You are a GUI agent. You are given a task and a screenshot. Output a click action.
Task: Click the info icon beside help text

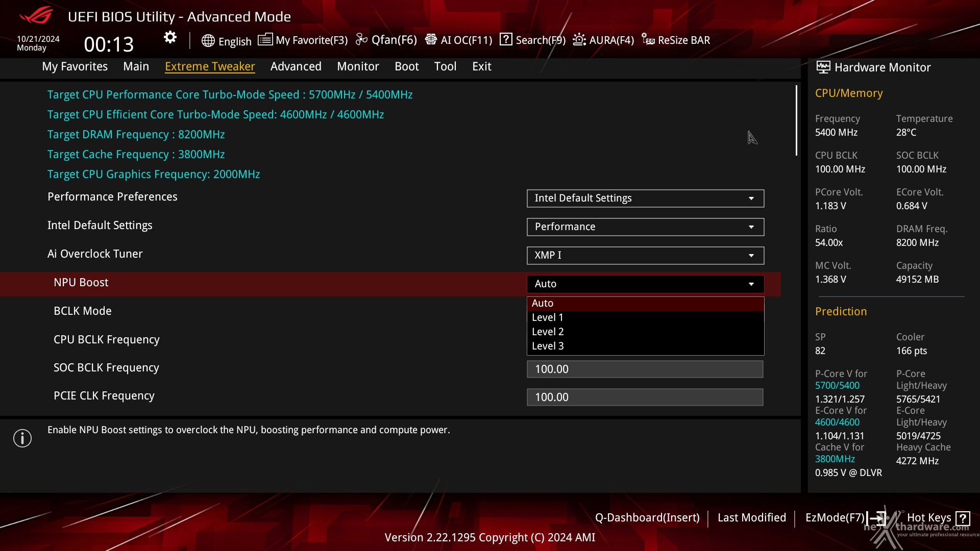[22, 438]
